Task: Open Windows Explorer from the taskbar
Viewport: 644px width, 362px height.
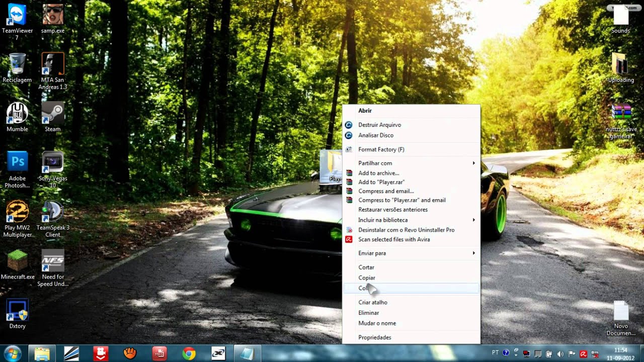Action: tap(42, 353)
